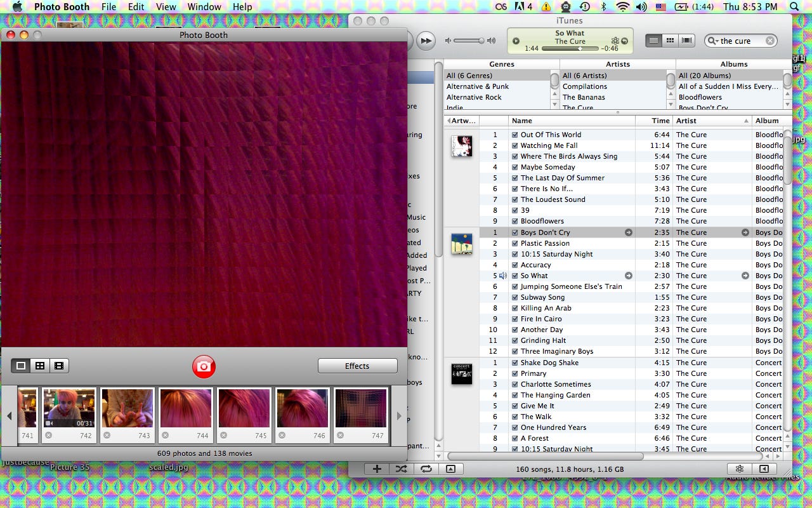Image resolution: width=812 pixels, height=508 pixels.
Task: Uncheck Out Of This World song
Action: [x=515, y=135]
